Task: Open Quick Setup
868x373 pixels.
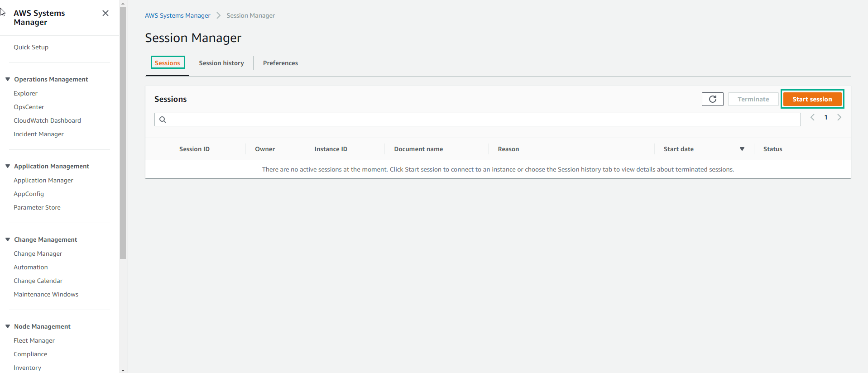Action: pos(31,47)
